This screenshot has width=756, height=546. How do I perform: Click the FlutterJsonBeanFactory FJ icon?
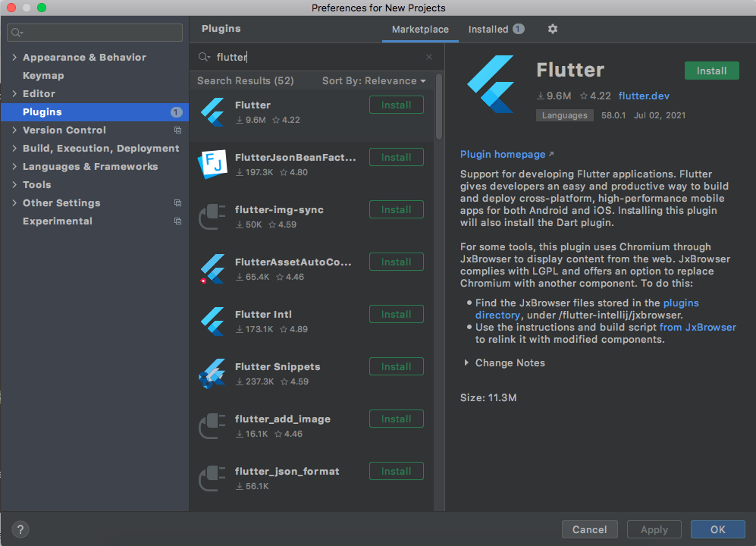(212, 164)
